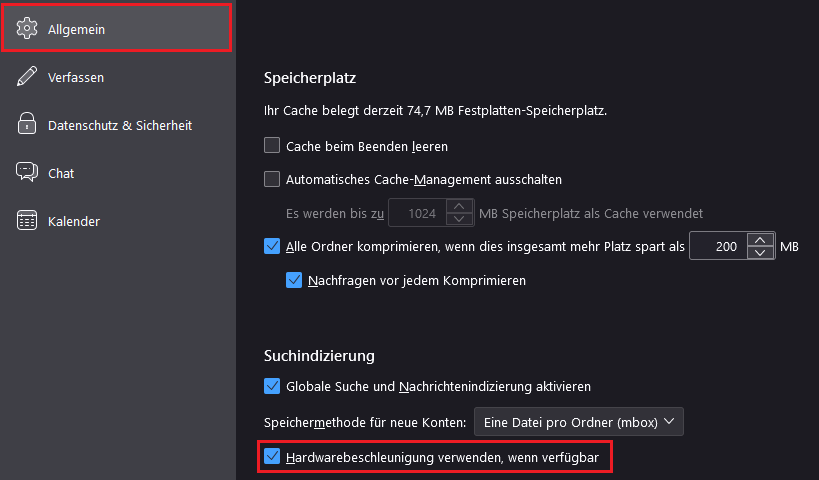Image resolution: width=819 pixels, height=480 pixels.
Task: Uncheck Alle Ordner komprimieren option
Action: tap(272, 246)
